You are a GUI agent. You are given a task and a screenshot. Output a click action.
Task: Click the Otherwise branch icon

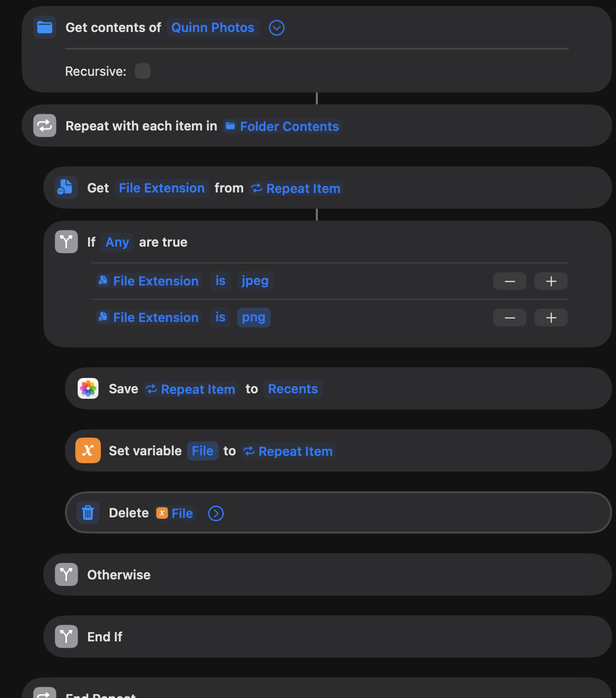click(x=66, y=574)
